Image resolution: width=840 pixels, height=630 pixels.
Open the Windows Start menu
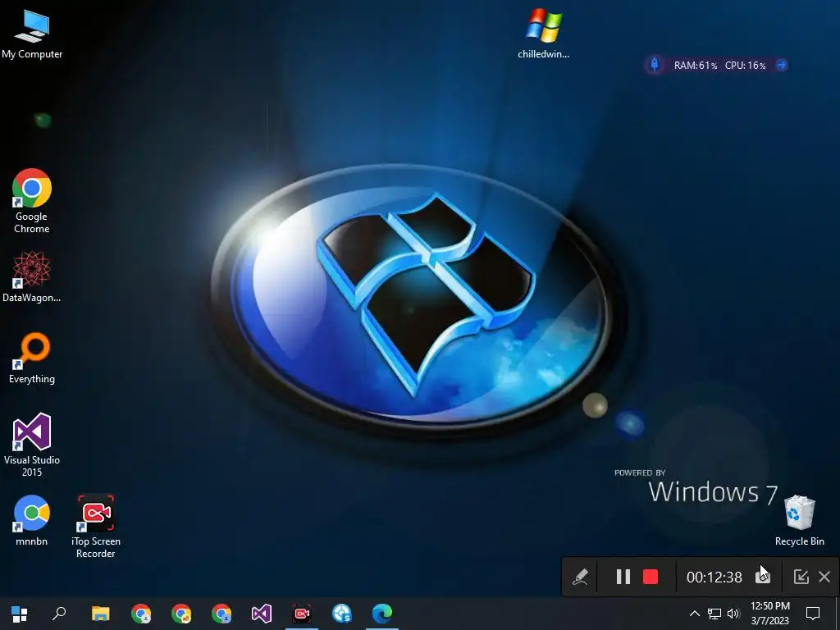pyautogui.click(x=20, y=614)
